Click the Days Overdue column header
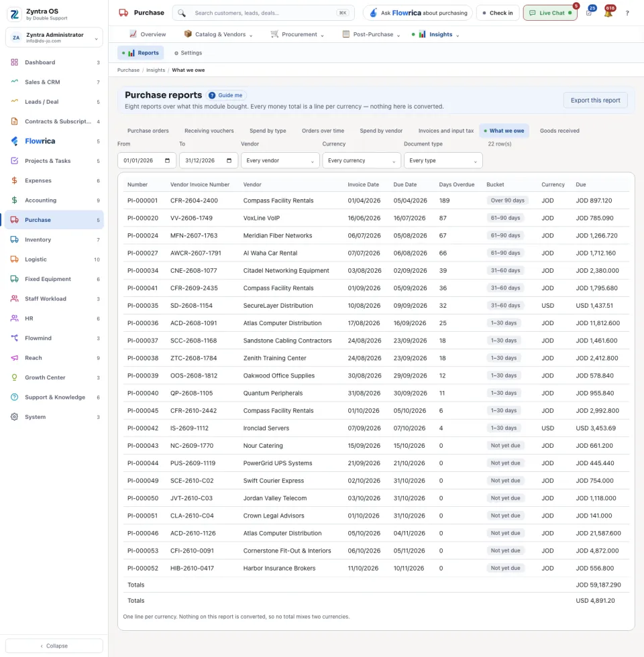 pyautogui.click(x=457, y=184)
